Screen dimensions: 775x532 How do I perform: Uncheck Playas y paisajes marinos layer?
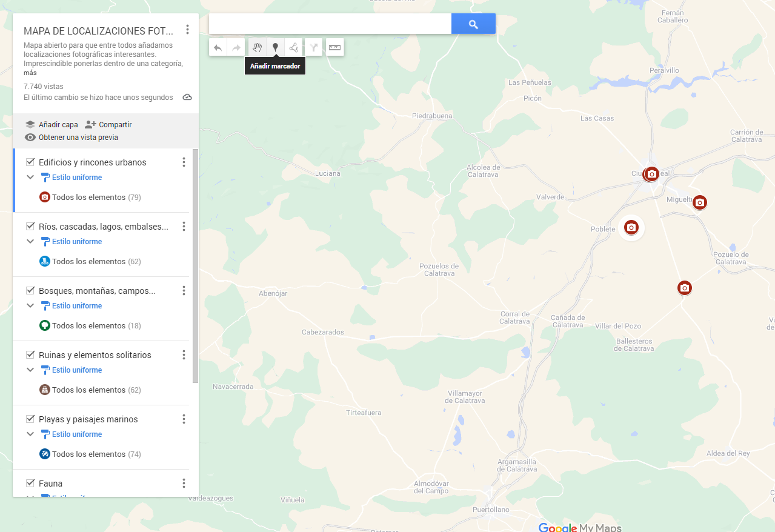(30, 419)
